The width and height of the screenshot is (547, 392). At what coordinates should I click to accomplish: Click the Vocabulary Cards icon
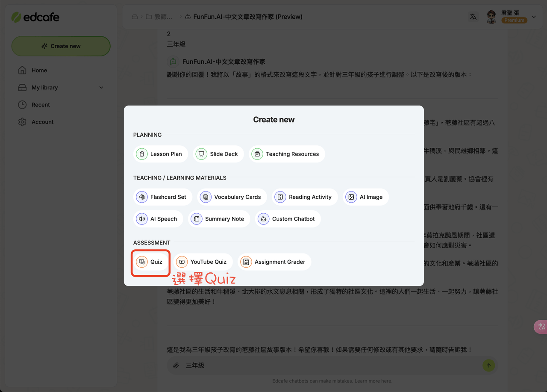(206, 197)
